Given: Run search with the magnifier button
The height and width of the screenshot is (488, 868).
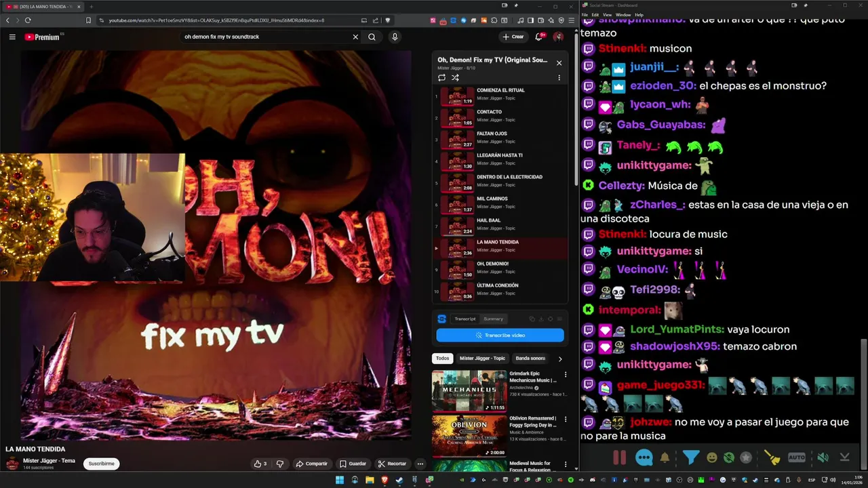Looking at the screenshot, I should tap(372, 37).
